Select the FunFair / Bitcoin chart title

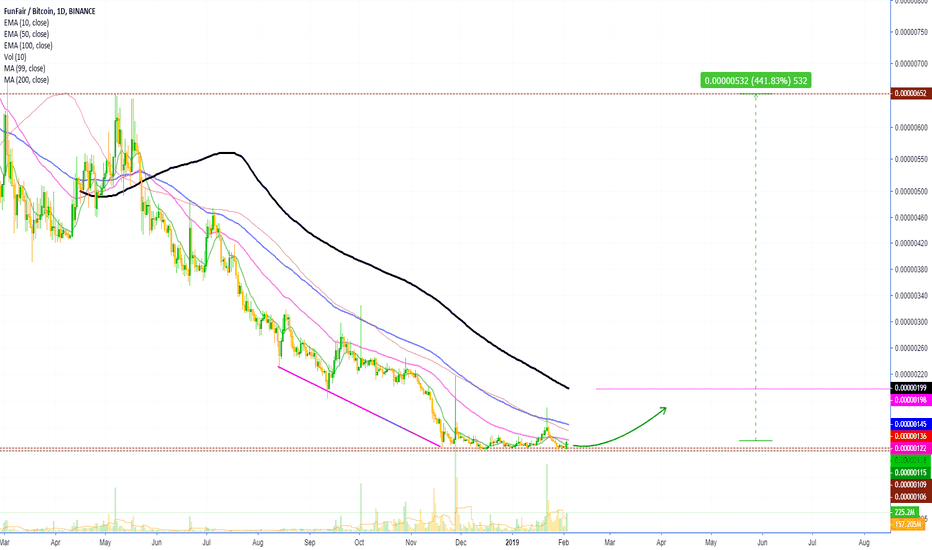point(49,11)
